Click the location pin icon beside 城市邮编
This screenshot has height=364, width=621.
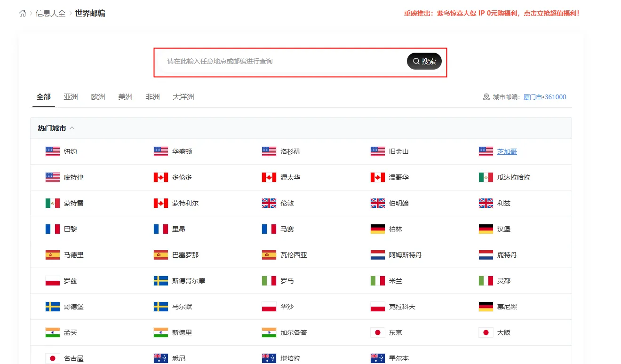tap(486, 97)
